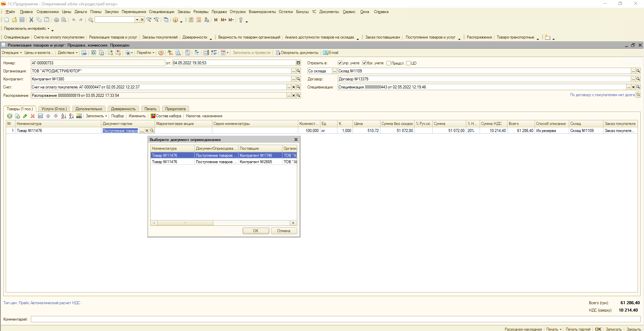Click Отмена in the document selection dialog

click(283, 231)
